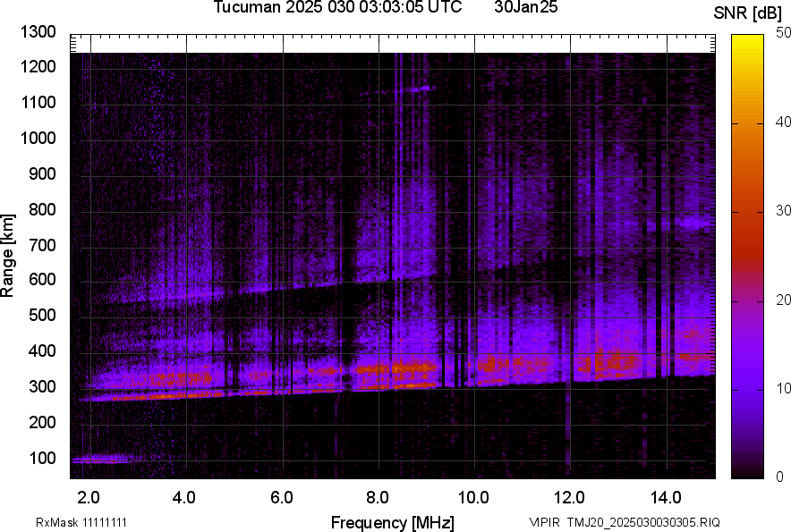Click the Range [km] axis label
Viewport: 791px width, 532px height.
tap(8, 255)
